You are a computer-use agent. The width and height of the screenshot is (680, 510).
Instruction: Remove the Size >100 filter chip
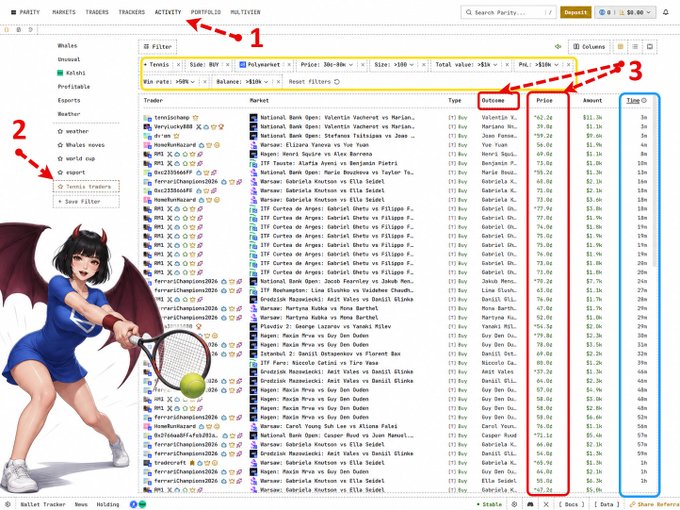(424, 64)
